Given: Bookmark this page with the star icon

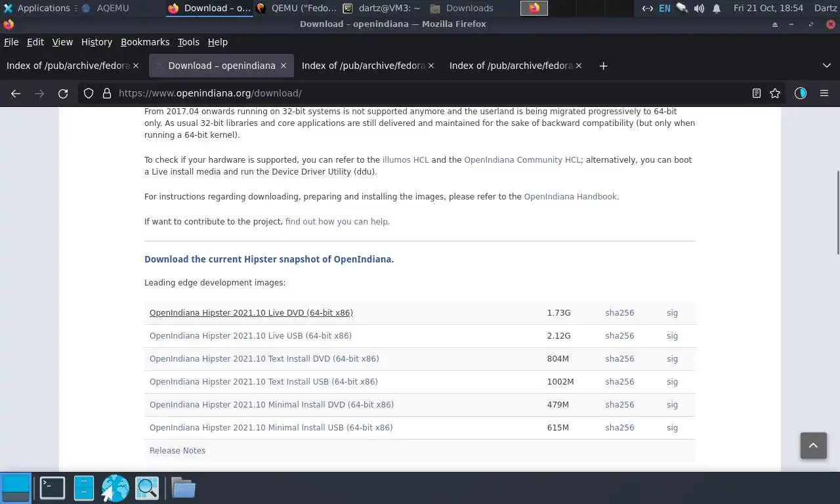Looking at the screenshot, I should (775, 93).
